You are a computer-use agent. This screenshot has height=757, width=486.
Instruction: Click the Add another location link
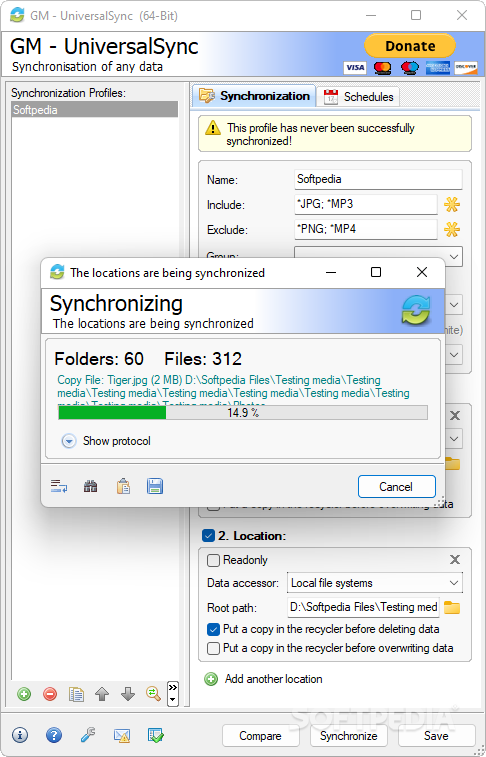274,679
